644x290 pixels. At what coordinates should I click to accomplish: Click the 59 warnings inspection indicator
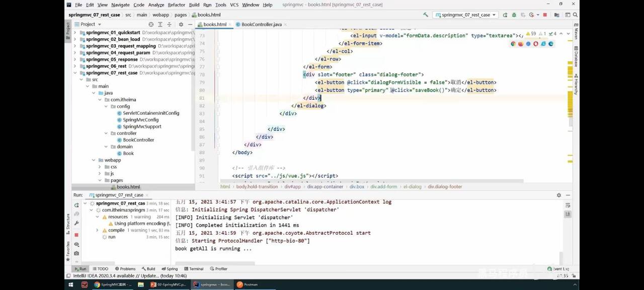tap(531, 34)
